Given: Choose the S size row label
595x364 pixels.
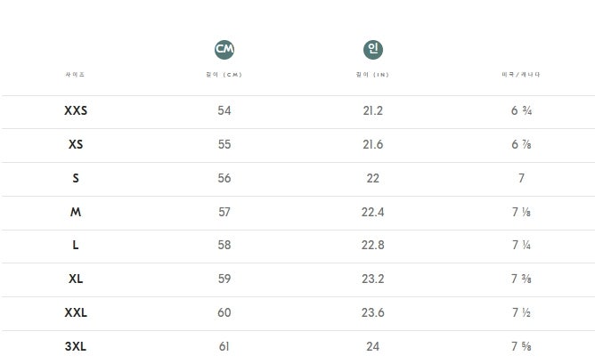Looking at the screenshot, I should (76, 178).
